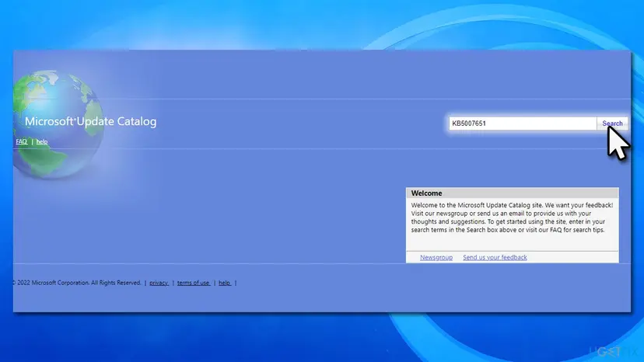Open the privacy link in footer
This screenshot has width=644, height=362.
coord(159,283)
